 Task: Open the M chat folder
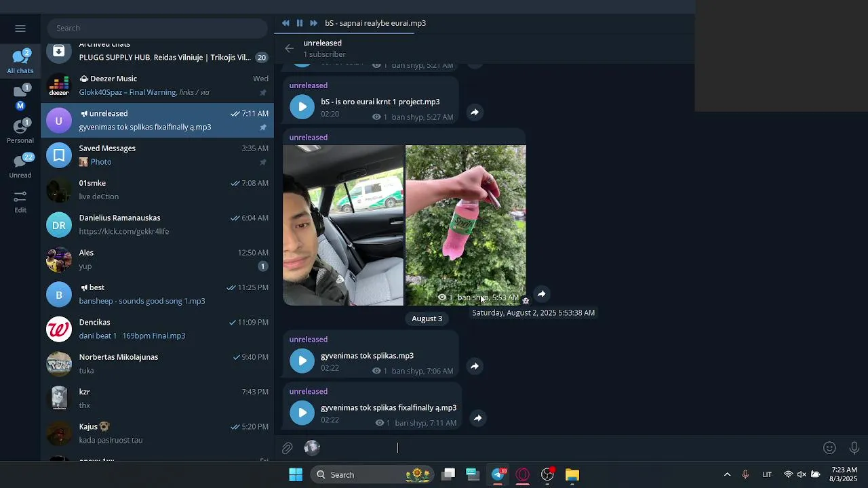point(20,97)
